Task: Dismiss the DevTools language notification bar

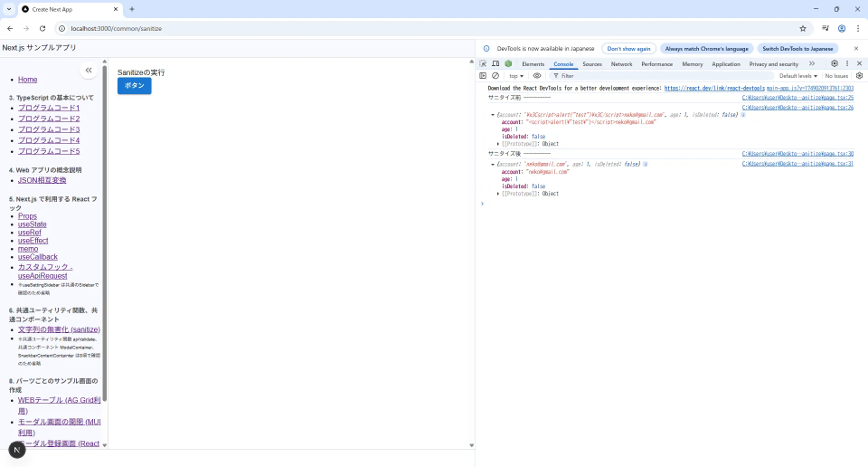Action: click(x=856, y=49)
